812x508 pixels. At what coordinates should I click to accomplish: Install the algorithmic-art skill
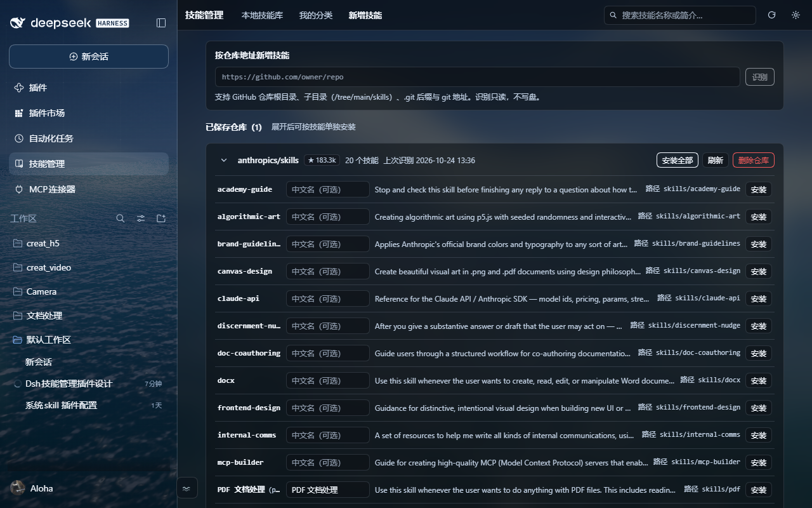759,217
